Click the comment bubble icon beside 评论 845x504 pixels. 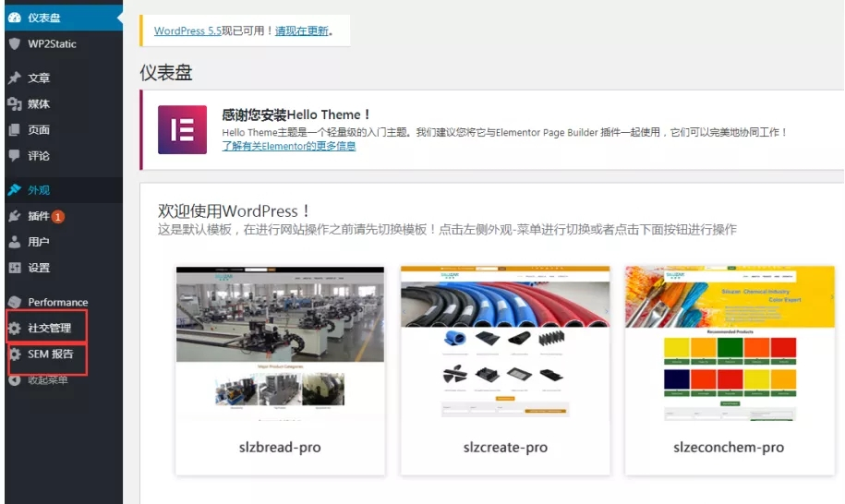pos(15,156)
